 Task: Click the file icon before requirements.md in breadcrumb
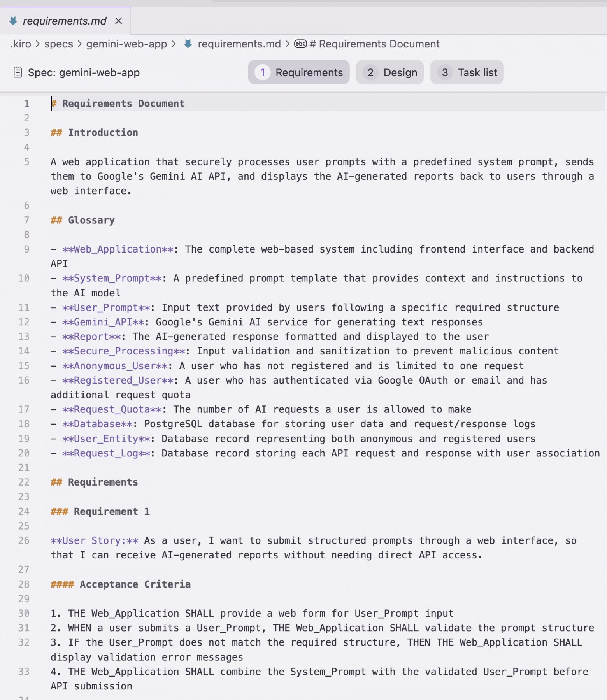(188, 44)
